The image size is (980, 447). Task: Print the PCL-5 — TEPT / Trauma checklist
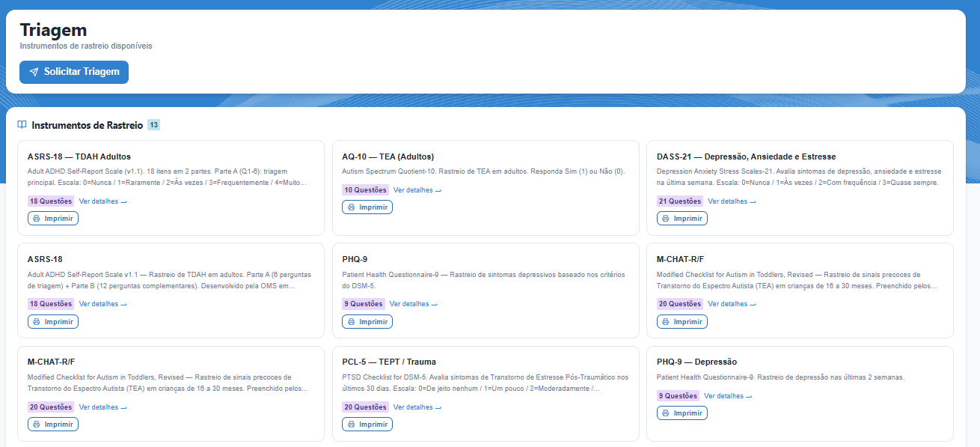pyautogui.click(x=367, y=425)
